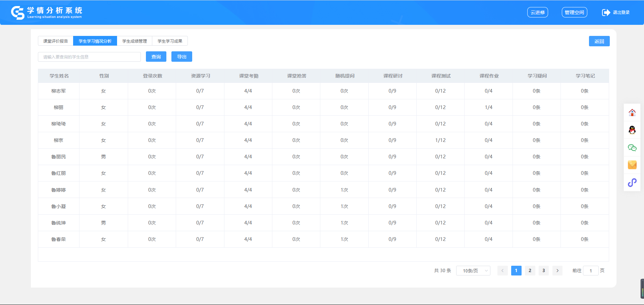Click the jump-to-page number field
Screen dimensions: 644x305
(x=591, y=270)
